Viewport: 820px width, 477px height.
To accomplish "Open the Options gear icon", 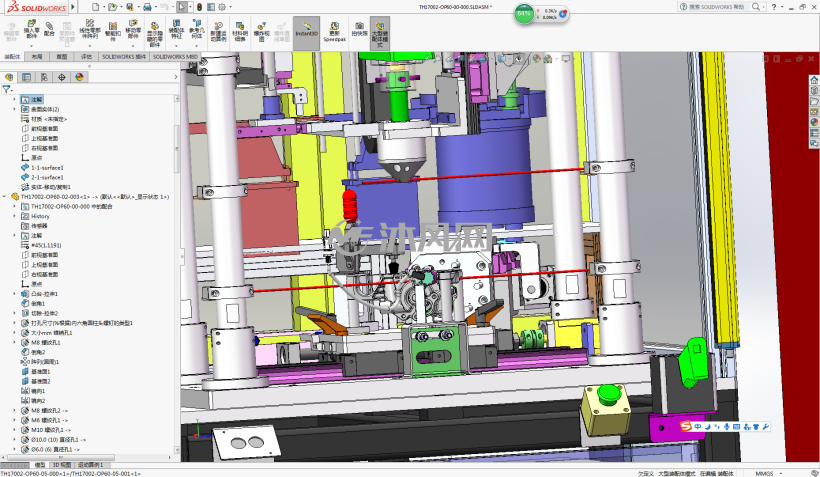I will click(222, 7).
